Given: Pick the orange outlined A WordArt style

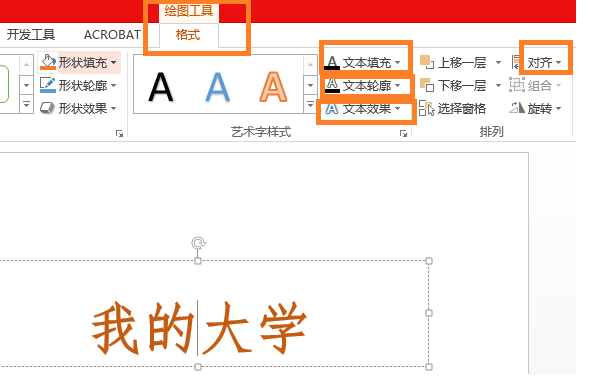Looking at the screenshot, I should click(273, 87).
